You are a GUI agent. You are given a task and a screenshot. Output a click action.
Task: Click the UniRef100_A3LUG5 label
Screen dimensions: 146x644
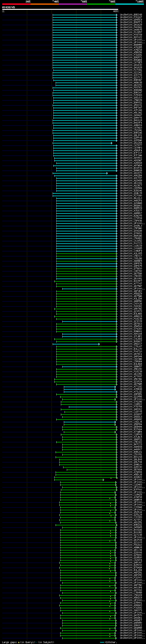131,254
